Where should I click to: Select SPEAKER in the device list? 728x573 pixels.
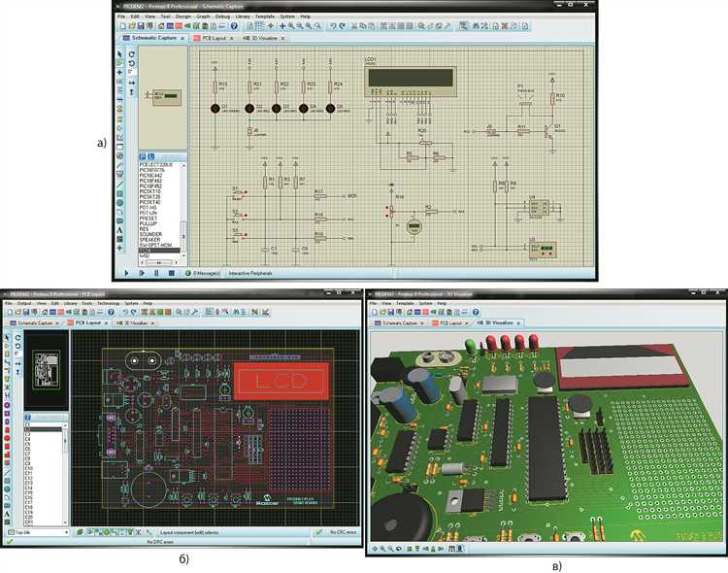[150, 239]
